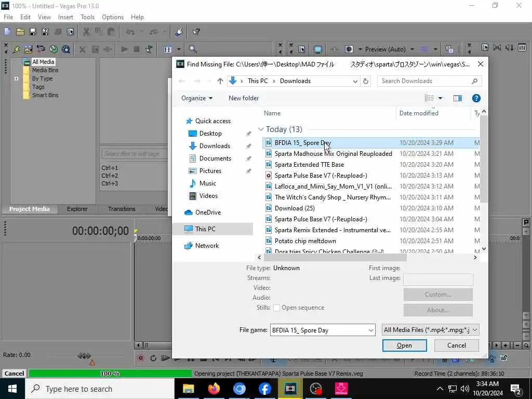This screenshot has width=532, height=399.
Task: Click the Import Media icon in Project Media
Action: (x=28, y=49)
